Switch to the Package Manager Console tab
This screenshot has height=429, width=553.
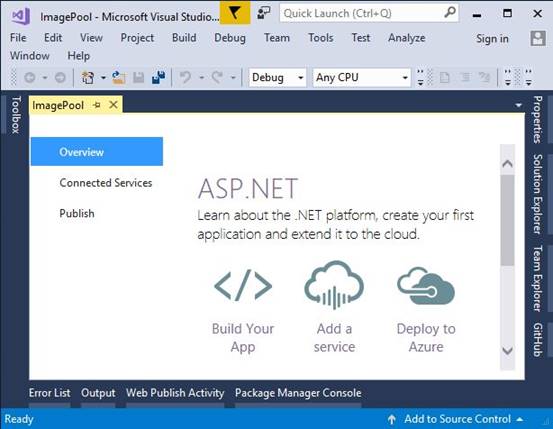tap(298, 393)
